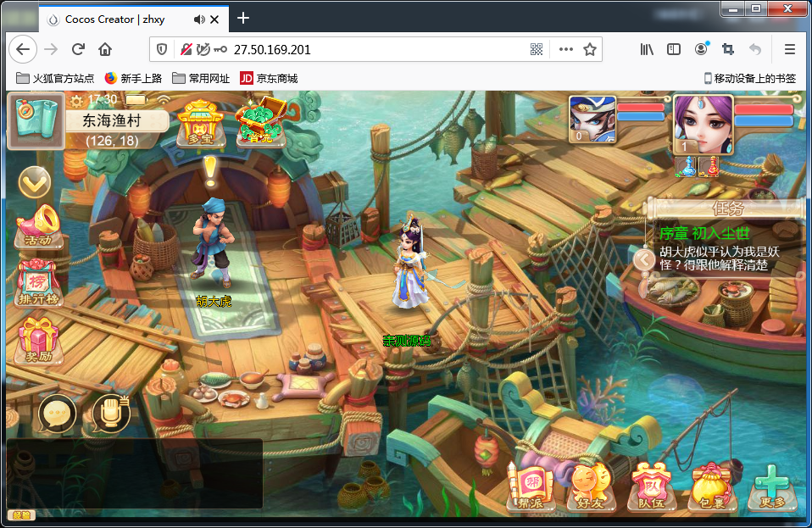Open the tracking protection shield

(x=162, y=50)
